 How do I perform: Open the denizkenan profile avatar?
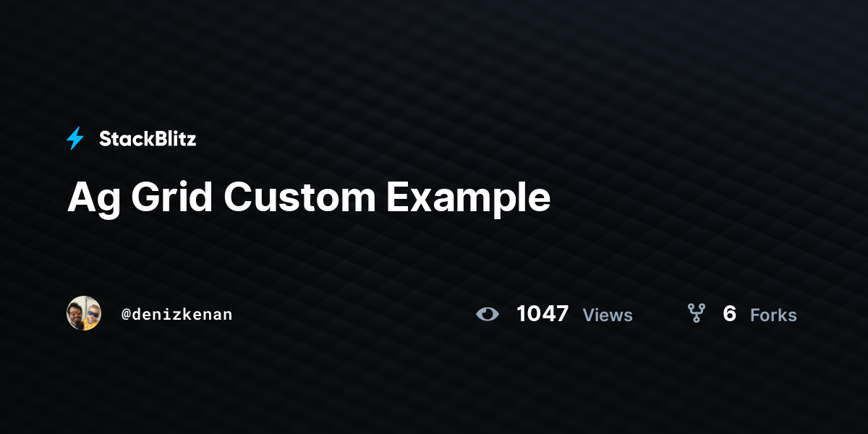[x=84, y=313]
